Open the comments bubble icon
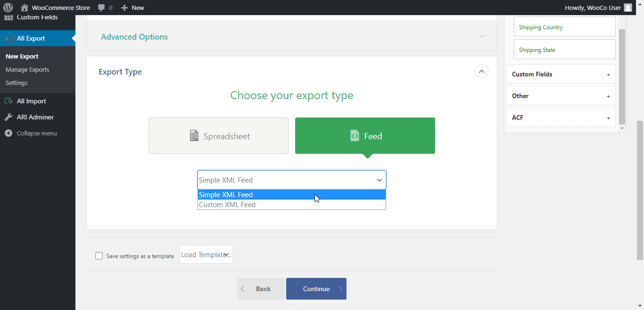644x310 pixels. point(101,8)
